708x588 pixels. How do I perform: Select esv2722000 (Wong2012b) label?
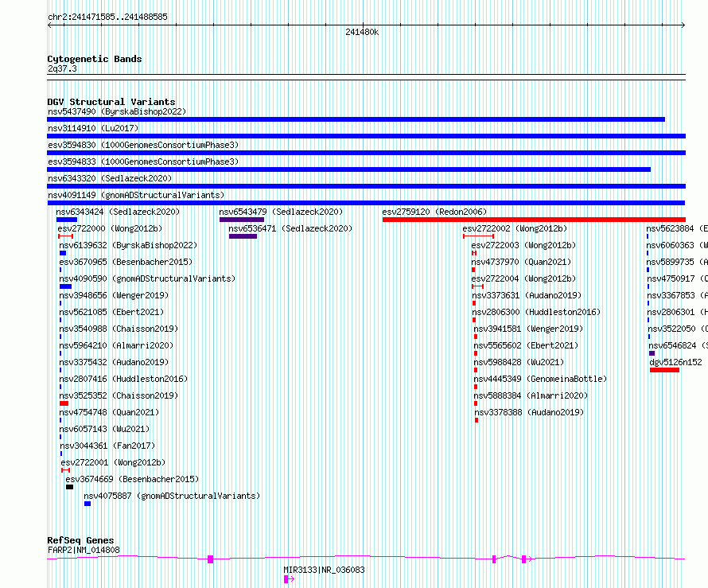pyautogui.click(x=110, y=228)
